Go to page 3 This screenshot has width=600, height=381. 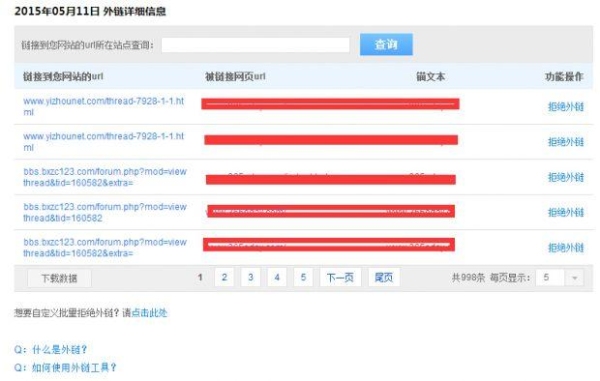tap(251, 277)
